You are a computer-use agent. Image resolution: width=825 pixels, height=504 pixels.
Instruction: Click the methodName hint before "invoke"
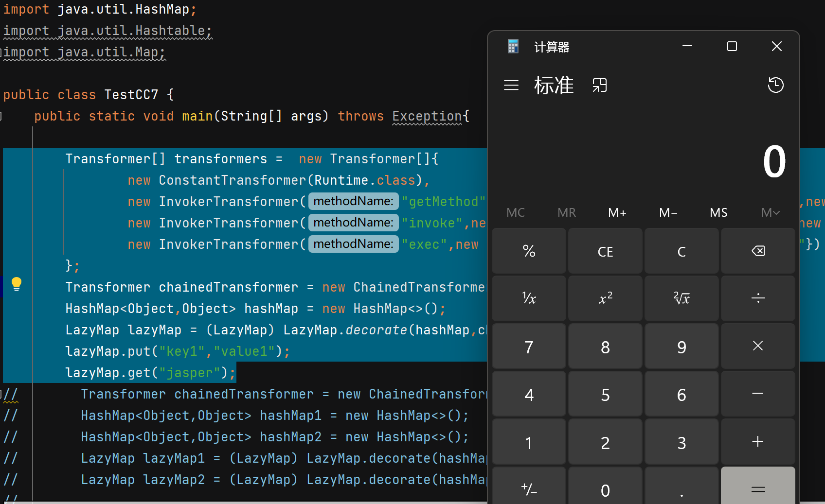pos(354,223)
